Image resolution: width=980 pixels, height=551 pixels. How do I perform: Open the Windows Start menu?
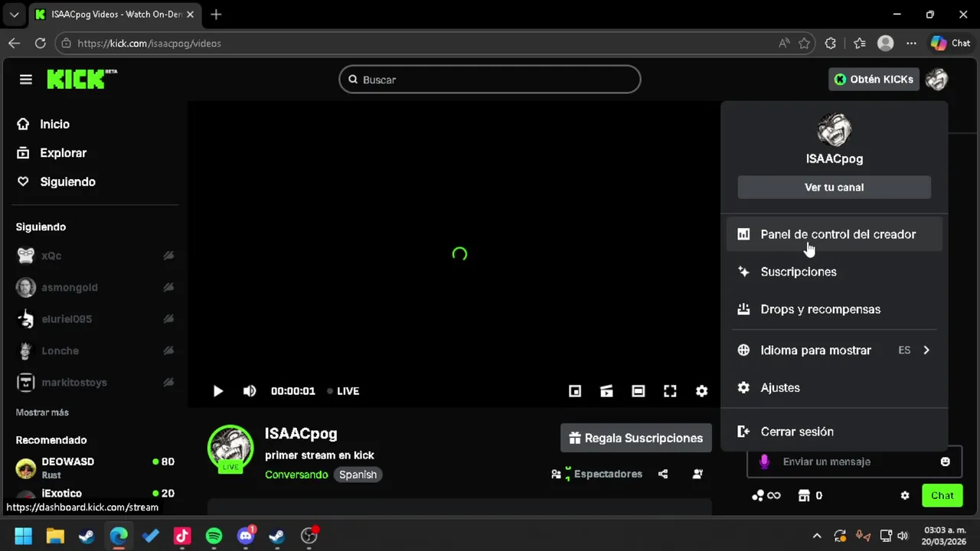click(x=23, y=536)
